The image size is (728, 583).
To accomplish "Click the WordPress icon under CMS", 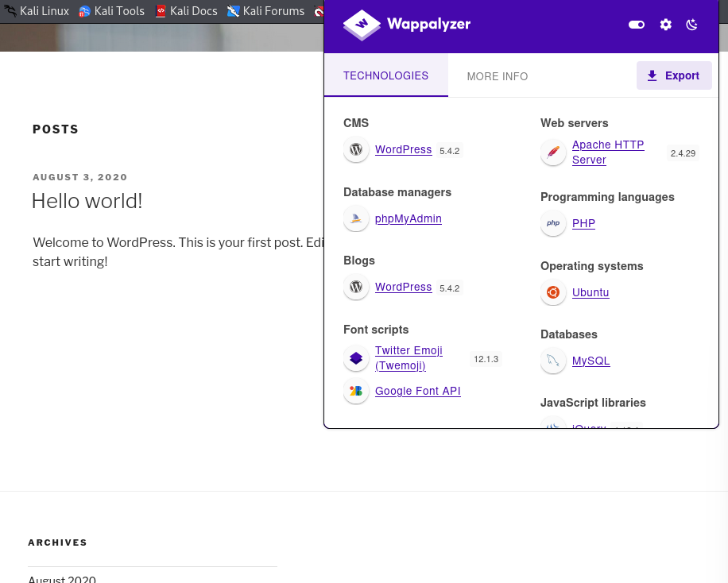I will [x=356, y=149].
